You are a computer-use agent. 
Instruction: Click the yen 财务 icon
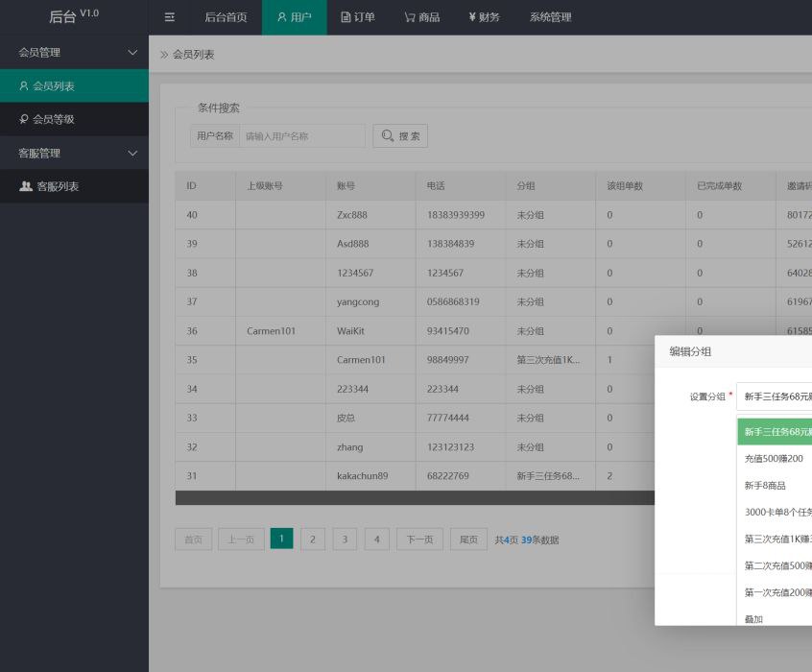pyautogui.click(x=472, y=17)
